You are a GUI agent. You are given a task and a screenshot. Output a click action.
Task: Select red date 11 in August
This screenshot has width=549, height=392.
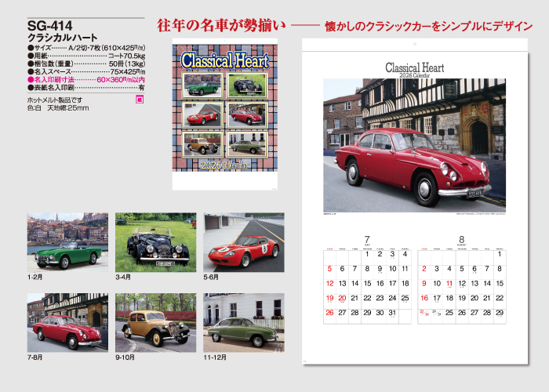[449, 283]
